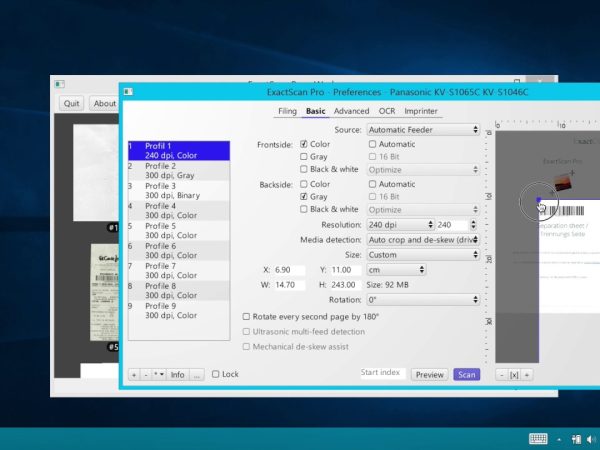Open the profile actions * dropdown

159,375
